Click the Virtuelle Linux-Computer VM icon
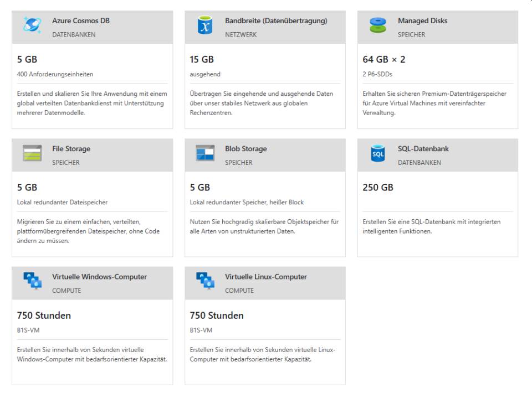The image size is (532, 393). pyautogui.click(x=205, y=281)
